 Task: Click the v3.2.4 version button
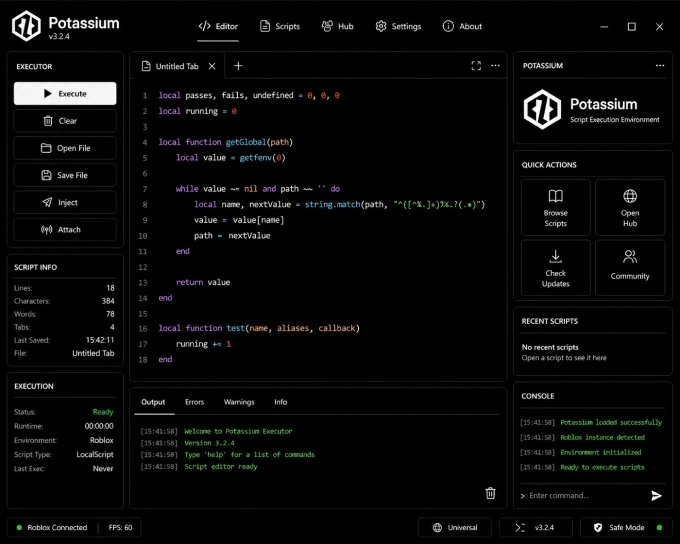pyautogui.click(x=536, y=528)
